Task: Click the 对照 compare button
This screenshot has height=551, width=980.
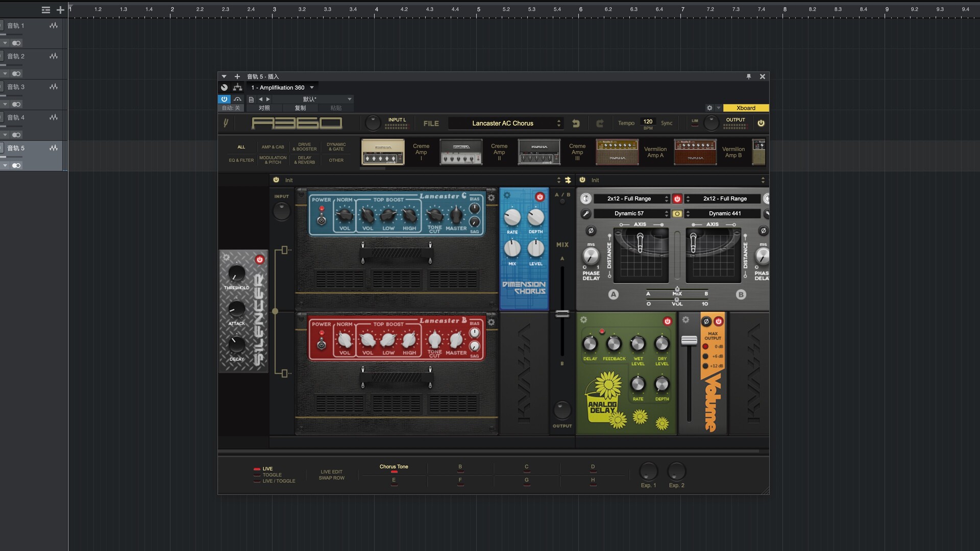Action: coord(264,108)
